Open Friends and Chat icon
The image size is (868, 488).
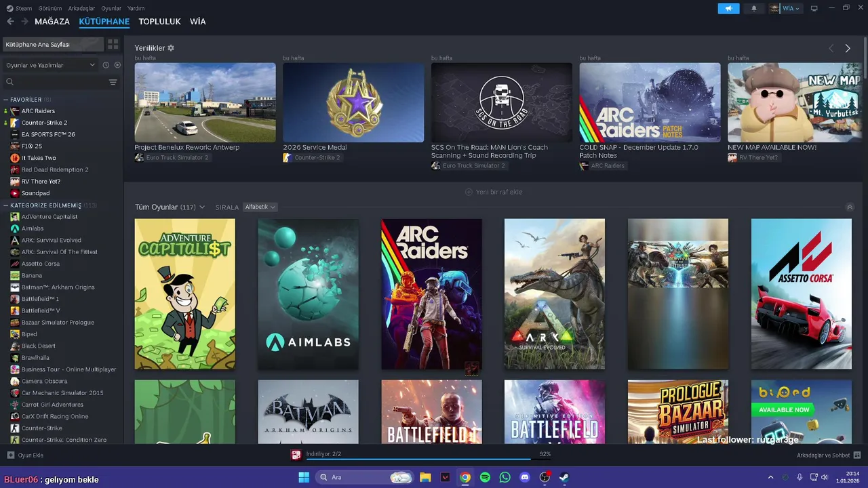857,455
